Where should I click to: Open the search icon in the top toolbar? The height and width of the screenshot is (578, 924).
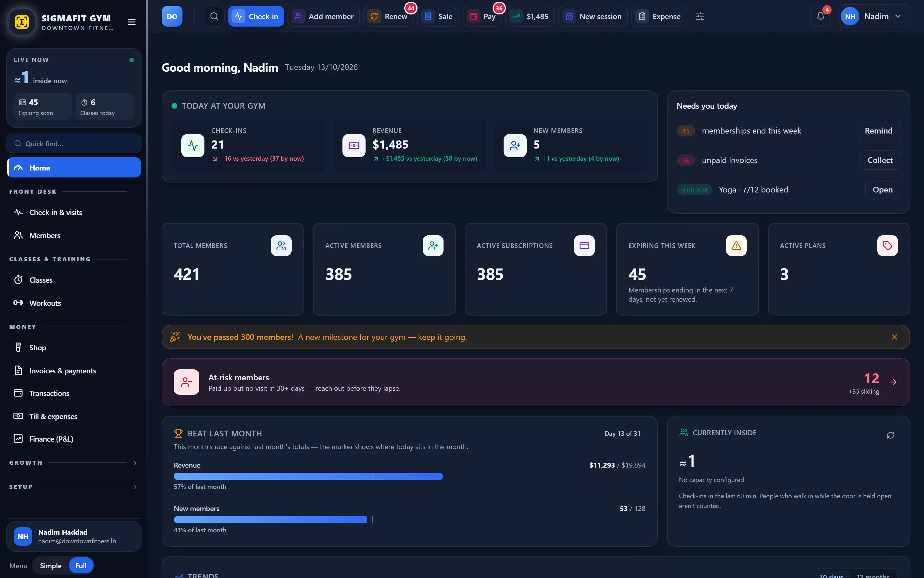[x=214, y=16]
